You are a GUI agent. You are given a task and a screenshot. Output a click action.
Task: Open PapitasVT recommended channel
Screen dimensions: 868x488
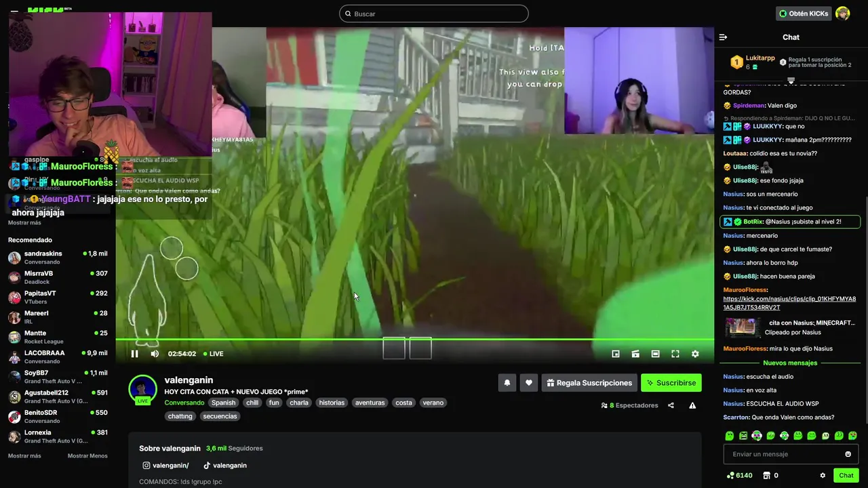58,297
